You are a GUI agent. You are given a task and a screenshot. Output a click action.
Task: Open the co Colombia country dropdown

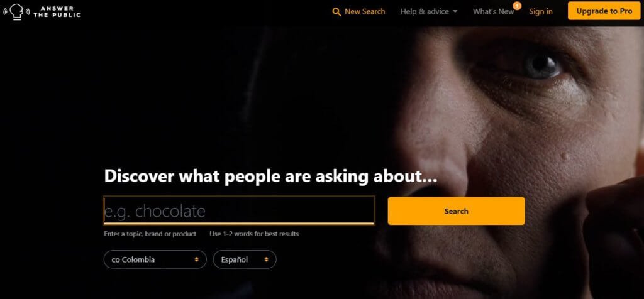(x=155, y=259)
